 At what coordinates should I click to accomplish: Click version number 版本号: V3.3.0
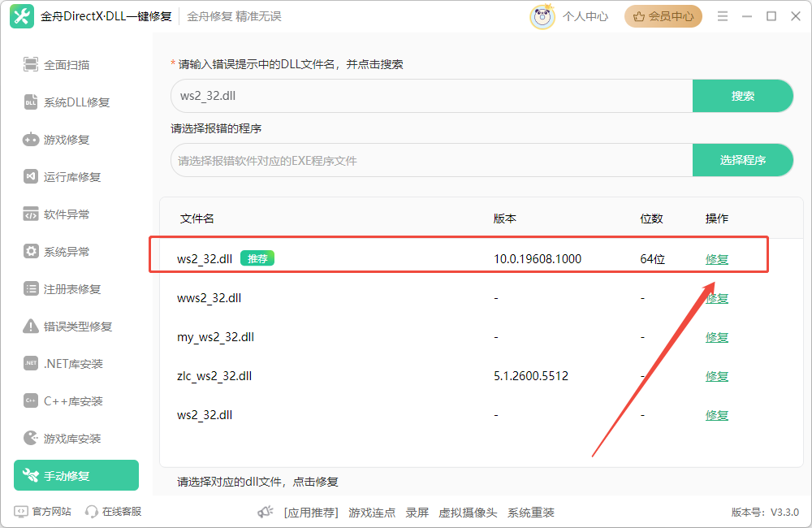765,513
